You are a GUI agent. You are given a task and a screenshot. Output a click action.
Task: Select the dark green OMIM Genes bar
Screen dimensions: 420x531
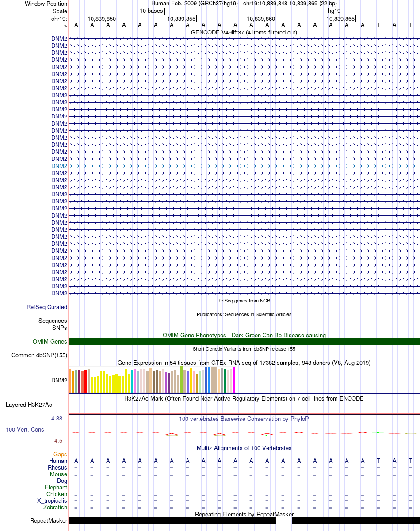point(244,341)
